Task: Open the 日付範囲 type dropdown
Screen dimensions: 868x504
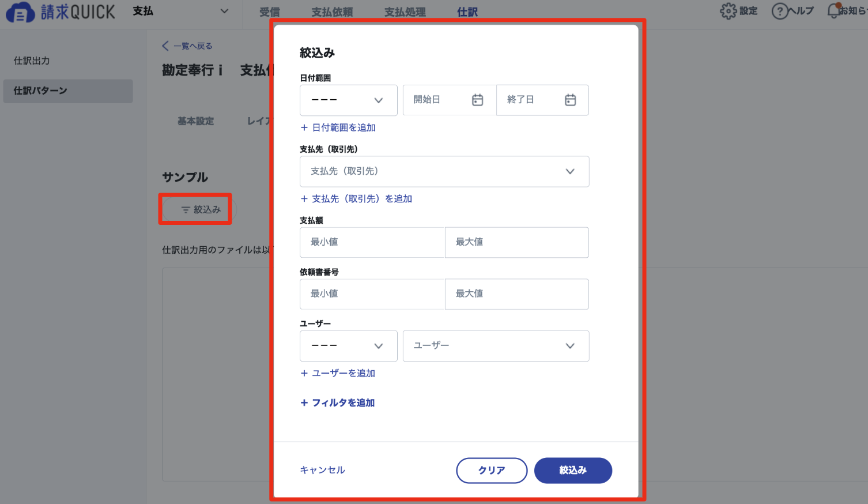Action: coord(349,100)
